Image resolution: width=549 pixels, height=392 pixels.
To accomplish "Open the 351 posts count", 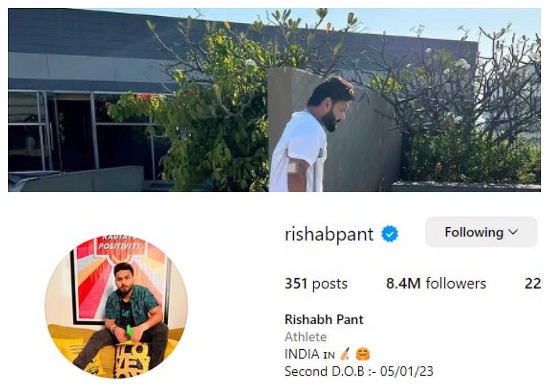I will pos(316,284).
